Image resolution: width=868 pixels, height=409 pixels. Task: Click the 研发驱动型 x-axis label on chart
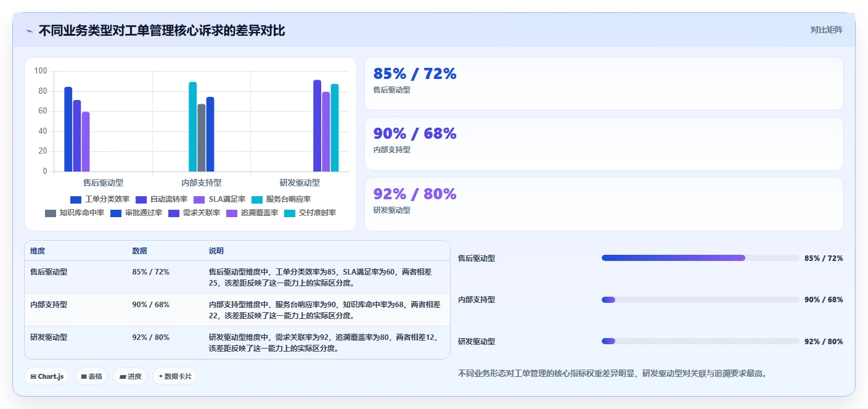[x=300, y=183]
